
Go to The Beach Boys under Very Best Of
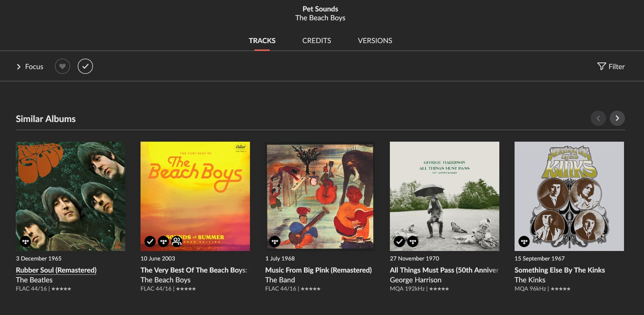[165, 280]
